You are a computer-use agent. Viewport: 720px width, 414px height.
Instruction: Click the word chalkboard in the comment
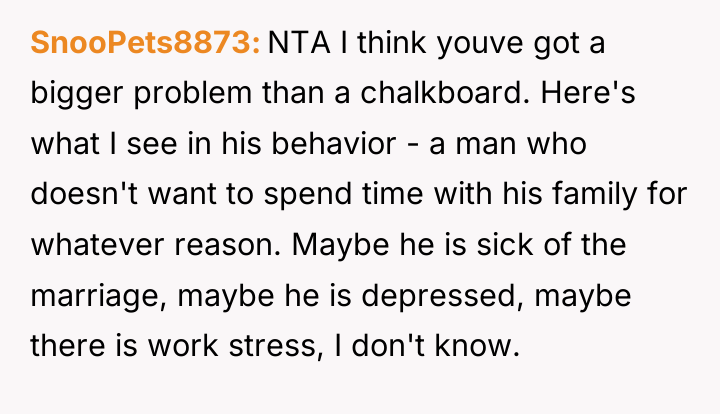click(x=442, y=93)
